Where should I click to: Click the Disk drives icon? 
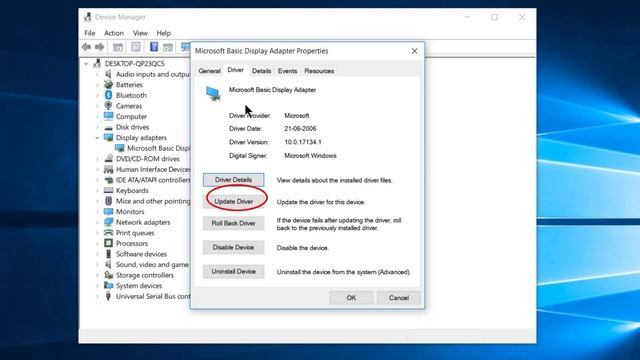click(108, 127)
